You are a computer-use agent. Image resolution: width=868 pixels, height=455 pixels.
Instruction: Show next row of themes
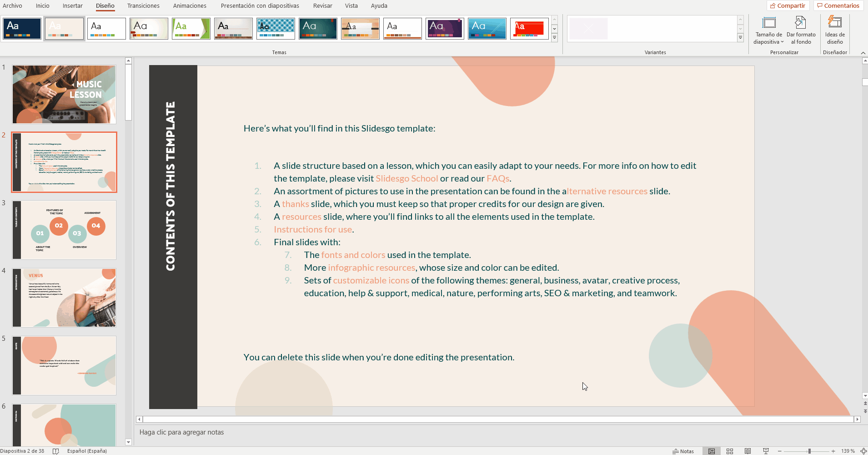coord(554,29)
